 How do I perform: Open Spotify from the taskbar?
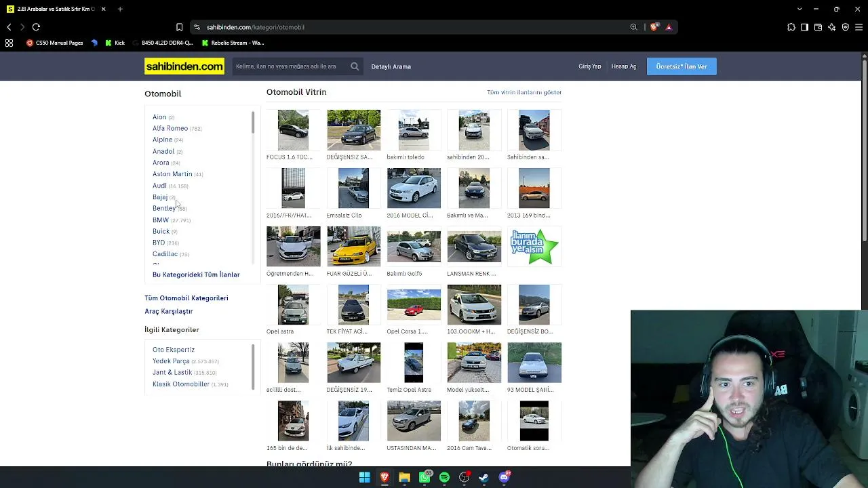click(444, 477)
